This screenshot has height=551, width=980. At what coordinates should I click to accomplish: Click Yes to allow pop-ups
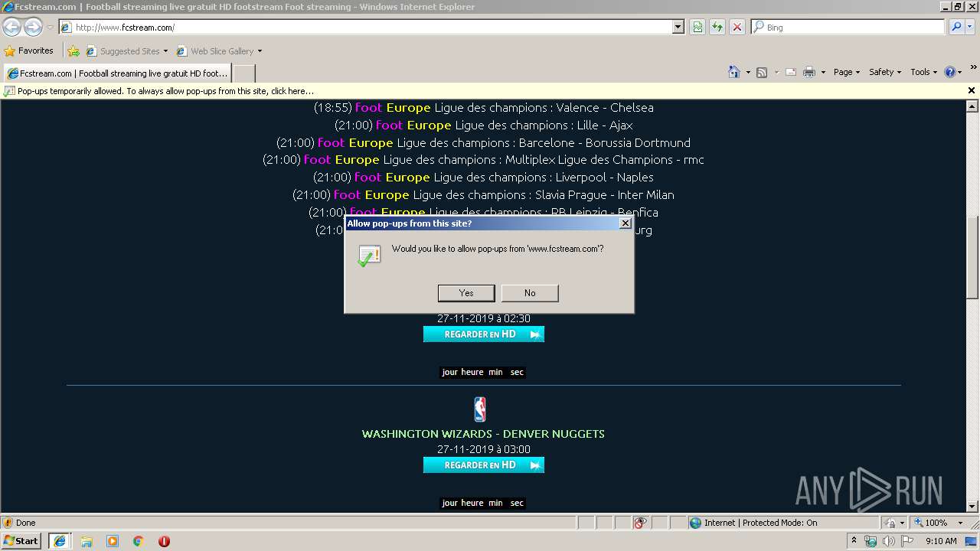point(466,293)
